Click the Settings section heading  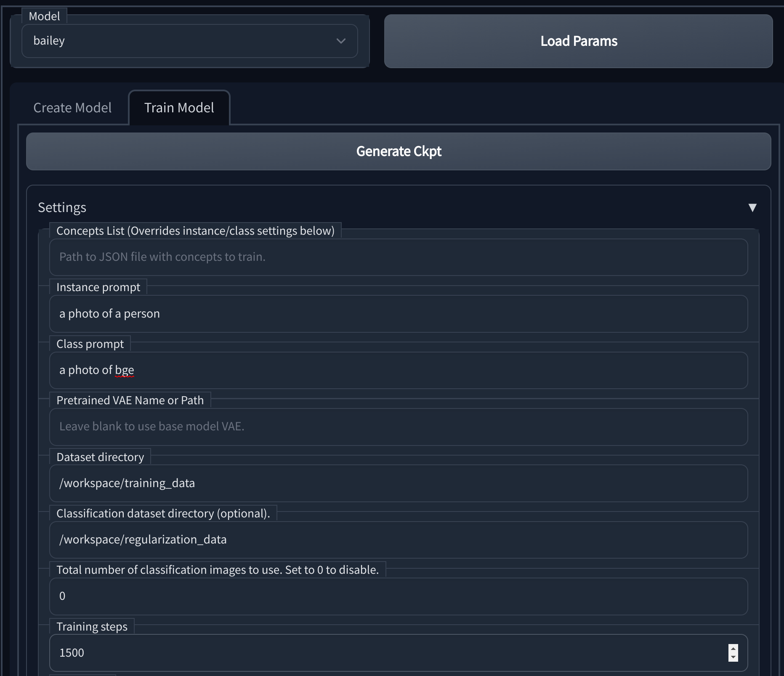coord(62,207)
